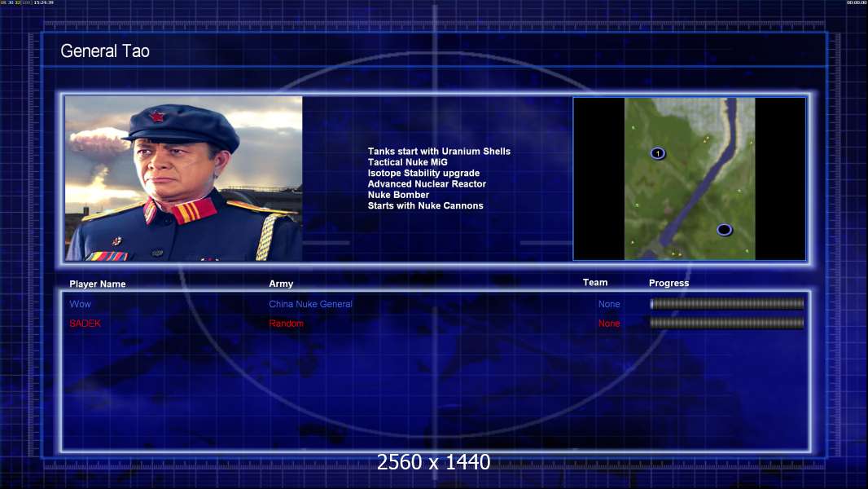
Task: Click 'Advanced Nuclear Reactor' text
Action: (x=427, y=184)
